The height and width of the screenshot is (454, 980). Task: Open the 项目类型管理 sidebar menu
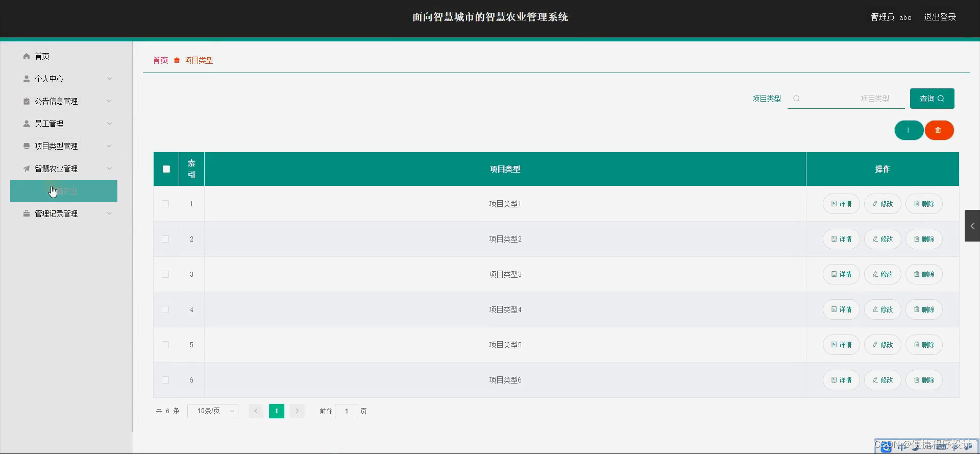64,146
